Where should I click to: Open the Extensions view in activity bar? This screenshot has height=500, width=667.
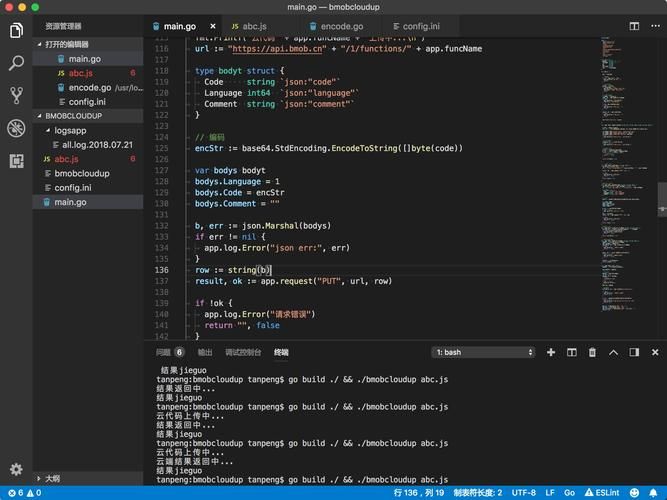[x=16, y=161]
